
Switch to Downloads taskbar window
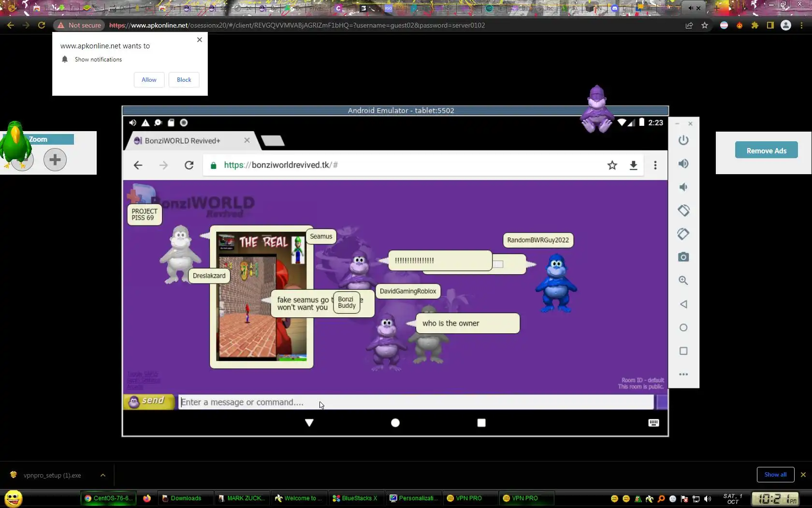[x=186, y=498]
